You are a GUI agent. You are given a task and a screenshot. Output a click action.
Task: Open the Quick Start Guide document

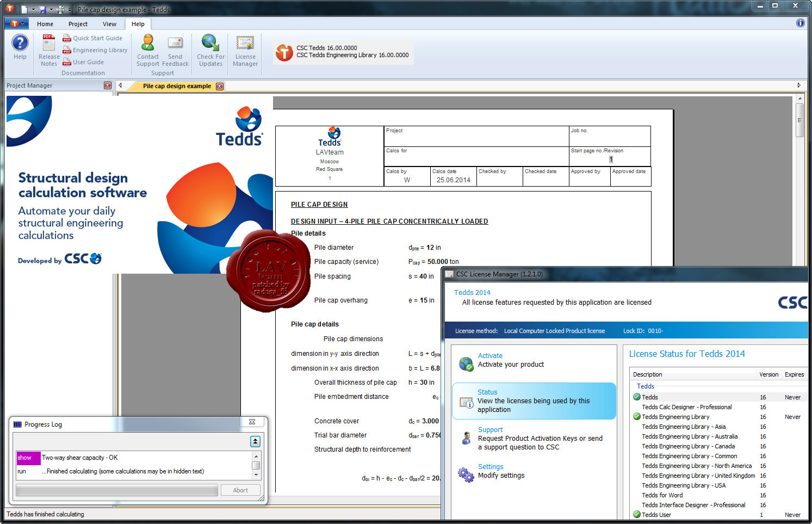pyautogui.click(x=92, y=38)
